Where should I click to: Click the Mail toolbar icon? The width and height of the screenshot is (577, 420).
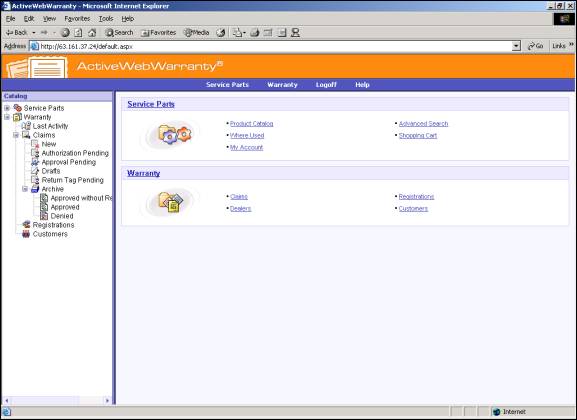(239, 33)
